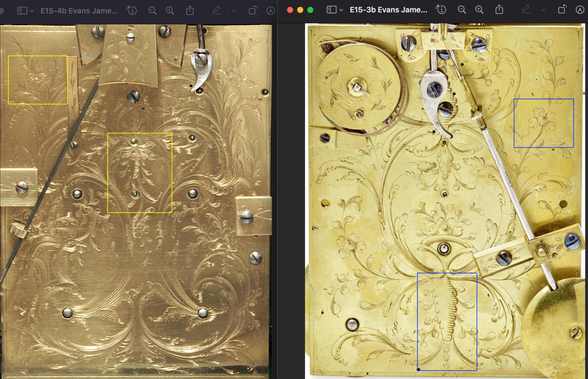Screen dimensions: 588x379
Task: Share the E15-3b image
Action: 499,9
